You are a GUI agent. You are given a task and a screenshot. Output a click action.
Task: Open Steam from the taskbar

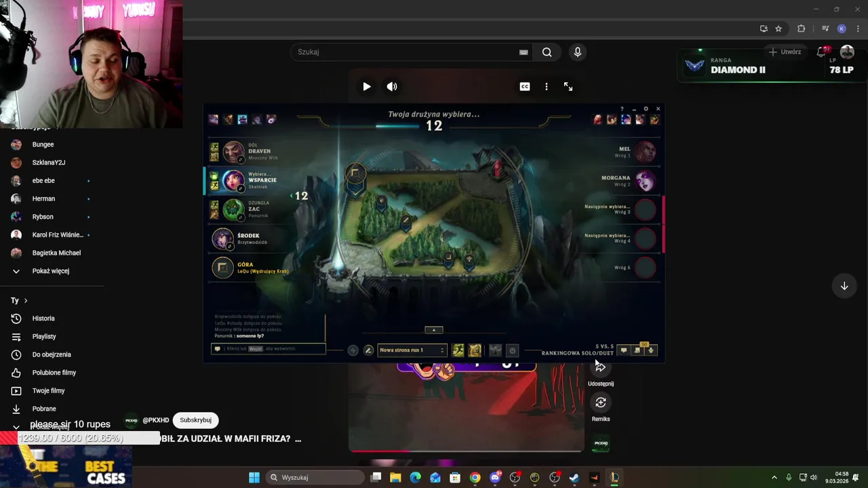[574, 477]
